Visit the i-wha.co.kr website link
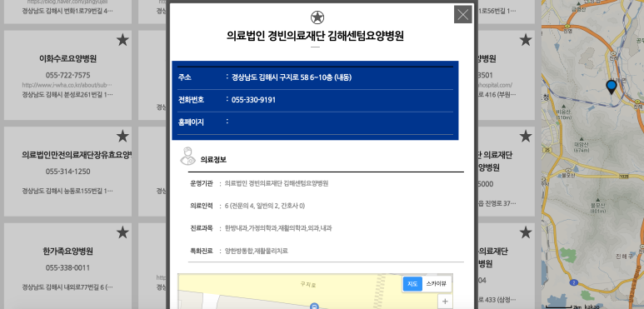 [67, 85]
